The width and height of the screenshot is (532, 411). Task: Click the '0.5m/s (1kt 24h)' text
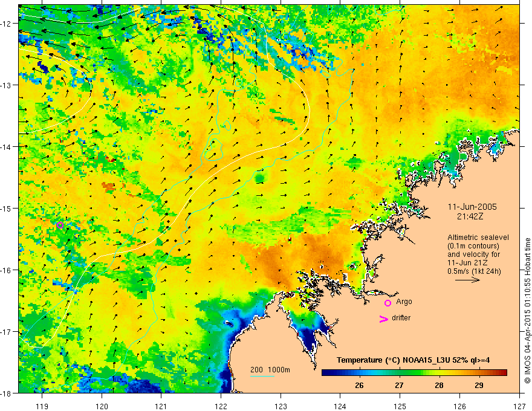[475, 271]
